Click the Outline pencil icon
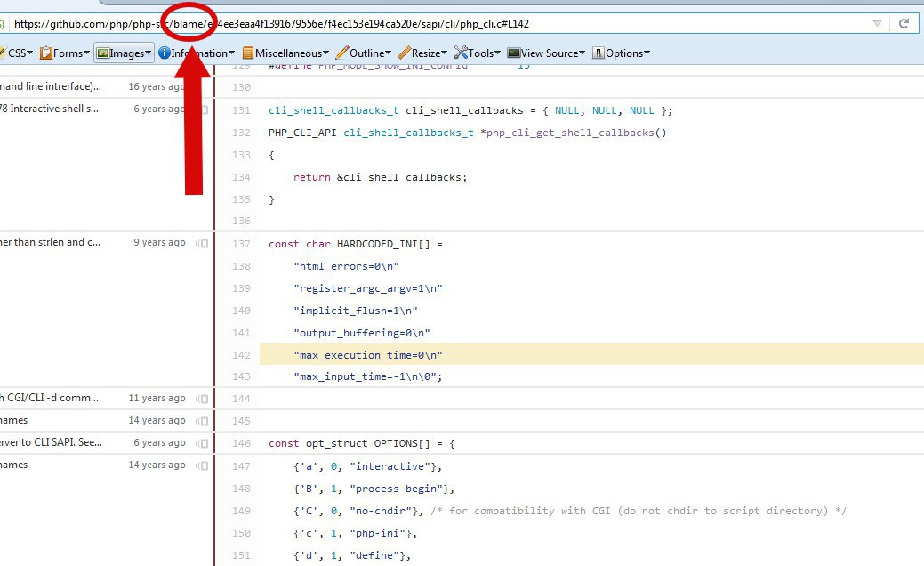 [341, 53]
